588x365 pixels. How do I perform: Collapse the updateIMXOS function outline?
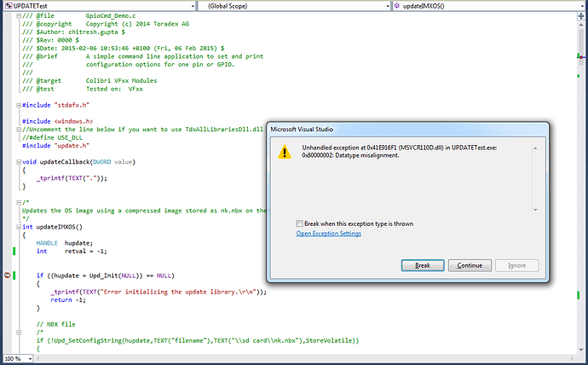tap(19, 227)
